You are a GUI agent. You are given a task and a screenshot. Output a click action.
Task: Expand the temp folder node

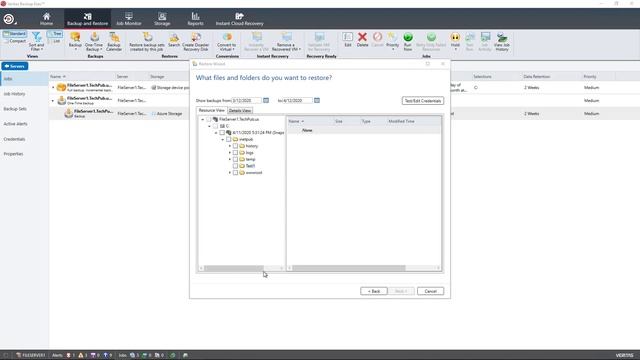[x=229, y=159]
